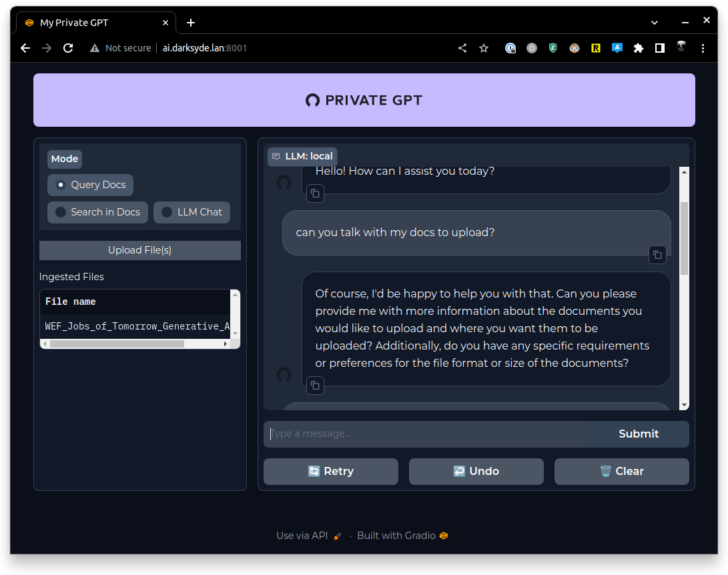
Task: Open the Not secure site information panel
Action: [120, 48]
